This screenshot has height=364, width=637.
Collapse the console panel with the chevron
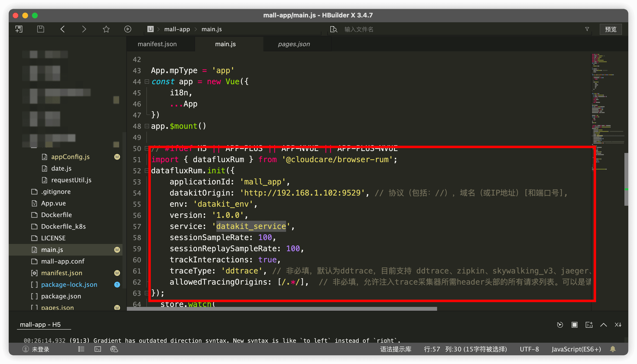[604, 325]
